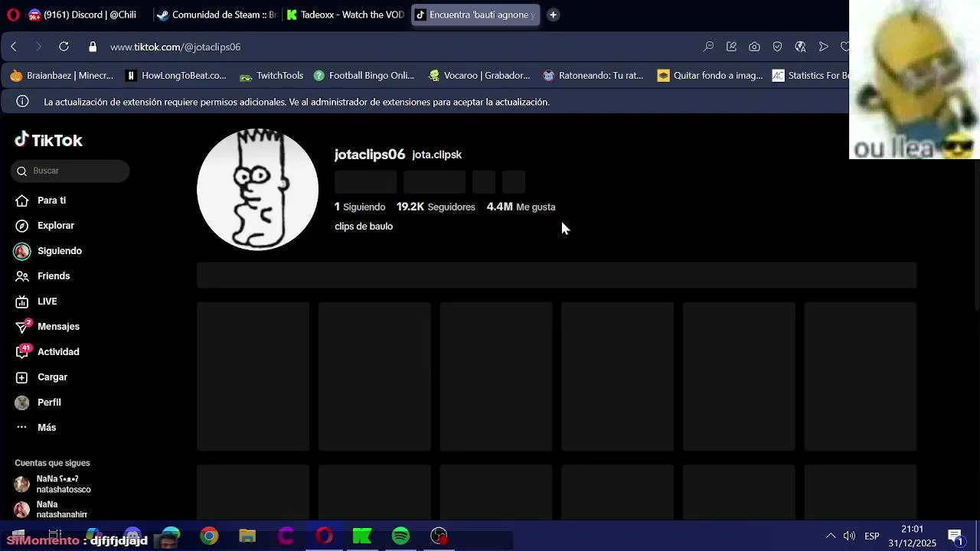Open File Explorer from the taskbar
The height and width of the screenshot is (551, 980).
coord(247,536)
